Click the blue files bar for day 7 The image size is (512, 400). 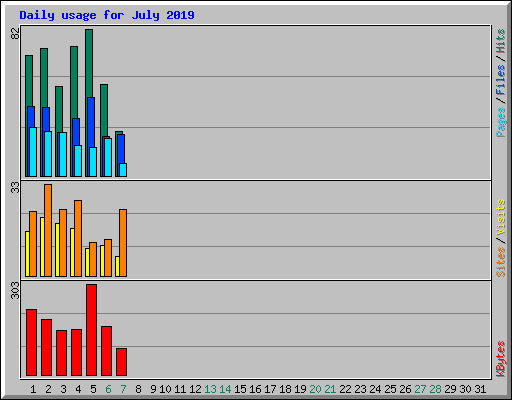[x=121, y=149]
